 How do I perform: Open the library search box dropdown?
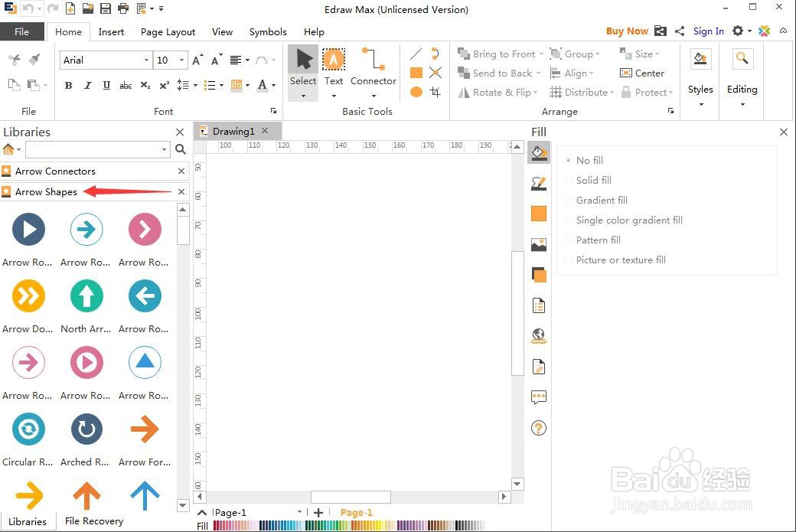164,149
